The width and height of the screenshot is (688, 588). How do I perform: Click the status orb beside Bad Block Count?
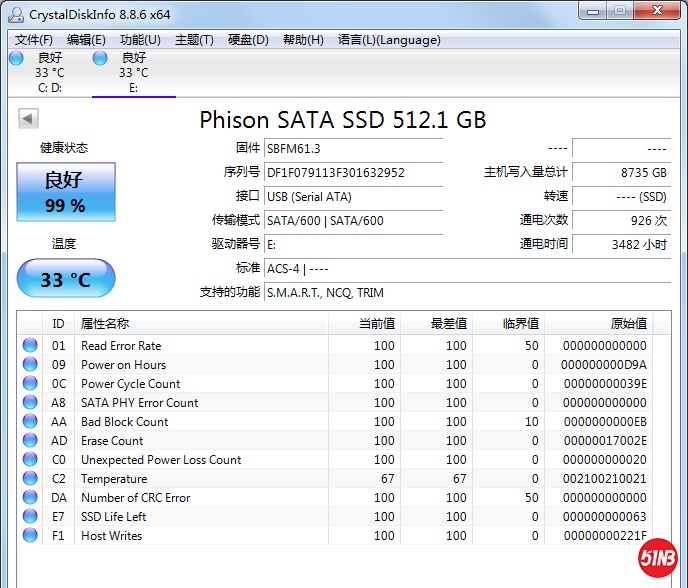[30, 422]
